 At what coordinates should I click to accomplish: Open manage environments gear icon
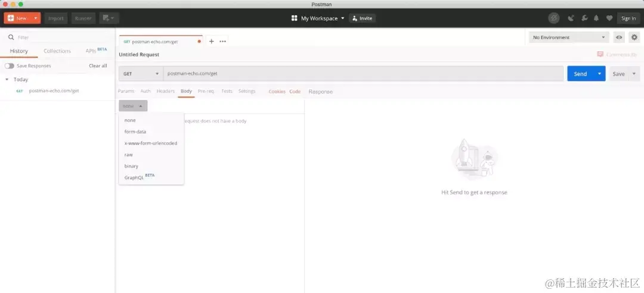point(634,38)
